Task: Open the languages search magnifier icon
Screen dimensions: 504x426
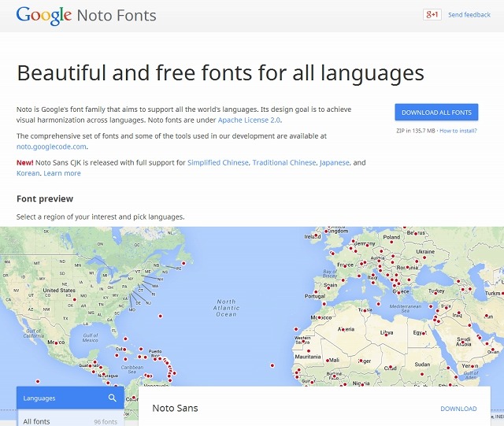Action: 113,398
